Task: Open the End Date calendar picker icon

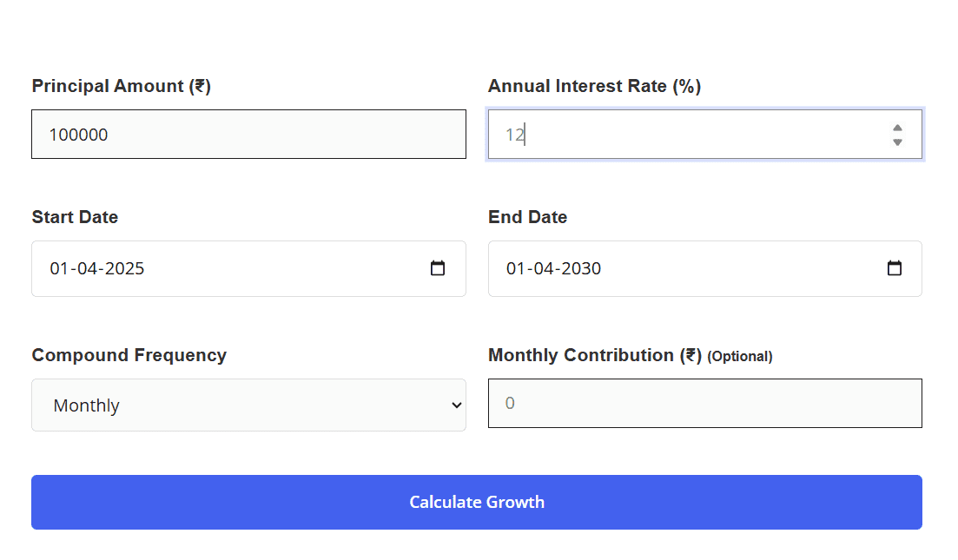Action: point(894,268)
